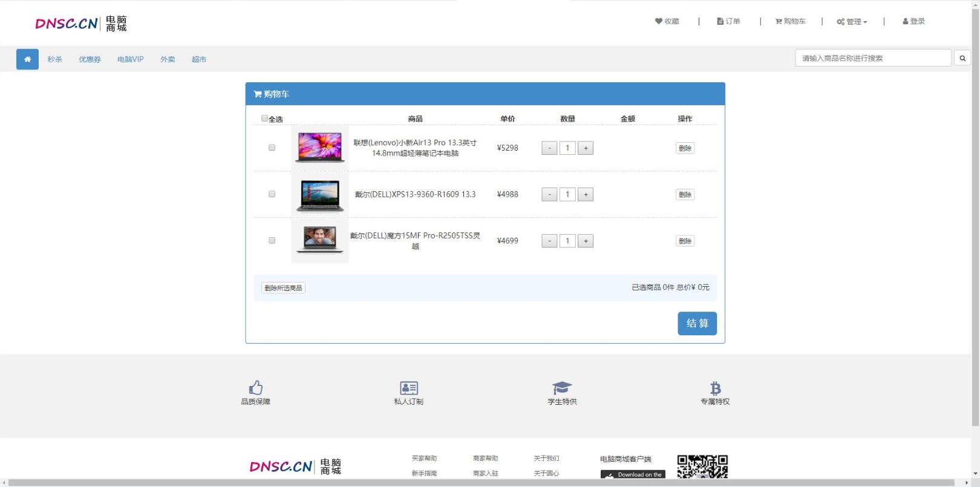Click 删除所选商品 button
Image resolution: width=980 pixels, height=487 pixels.
tap(283, 288)
